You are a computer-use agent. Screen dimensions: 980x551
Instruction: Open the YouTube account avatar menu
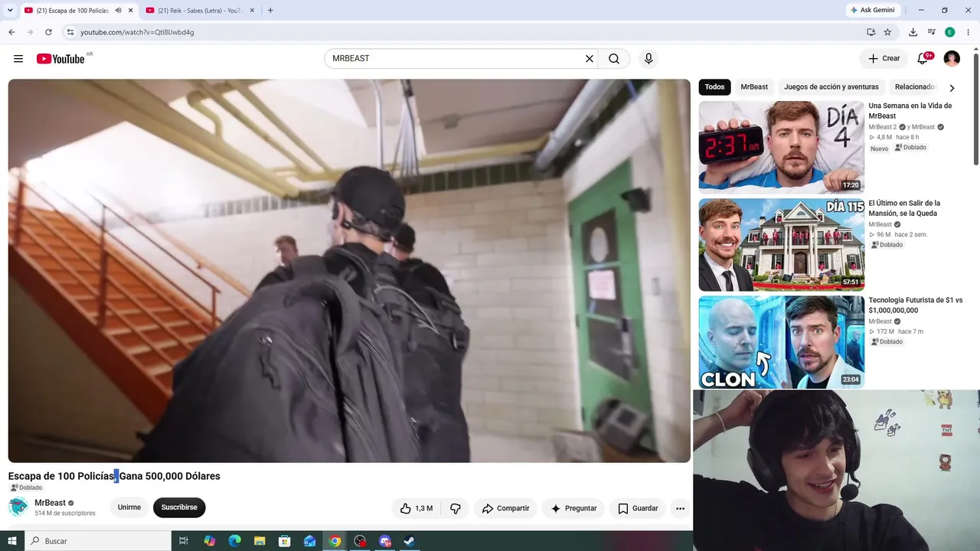tap(952, 59)
